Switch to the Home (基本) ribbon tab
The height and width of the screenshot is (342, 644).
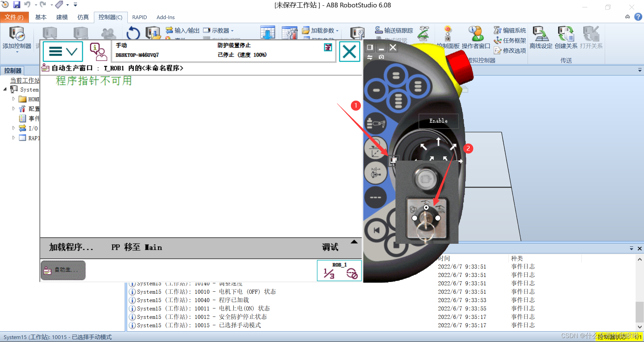(x=41, y=17)
